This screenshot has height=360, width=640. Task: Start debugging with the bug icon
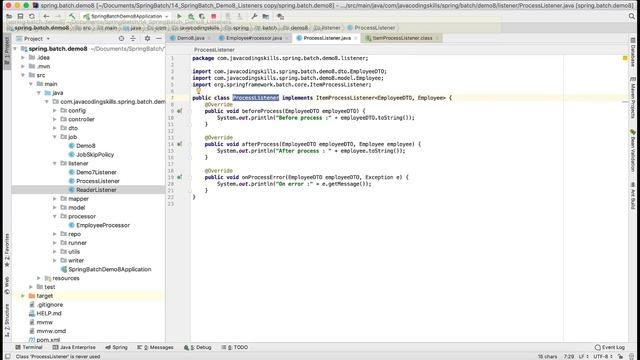point(191,16)
